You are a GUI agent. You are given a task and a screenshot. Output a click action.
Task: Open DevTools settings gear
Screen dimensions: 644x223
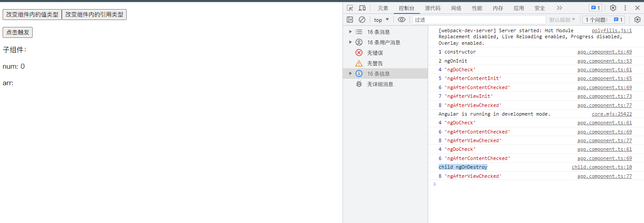[x=613, y=8]
